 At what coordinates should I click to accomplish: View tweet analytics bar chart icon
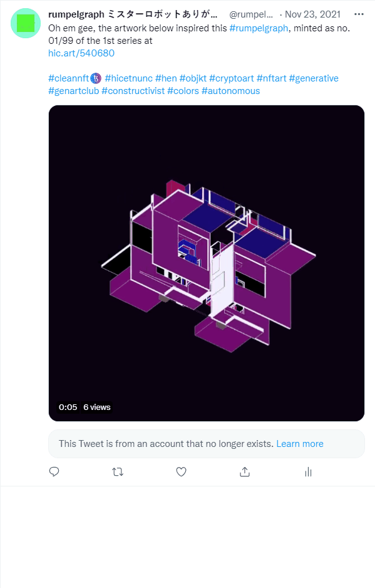click(308, 472)
